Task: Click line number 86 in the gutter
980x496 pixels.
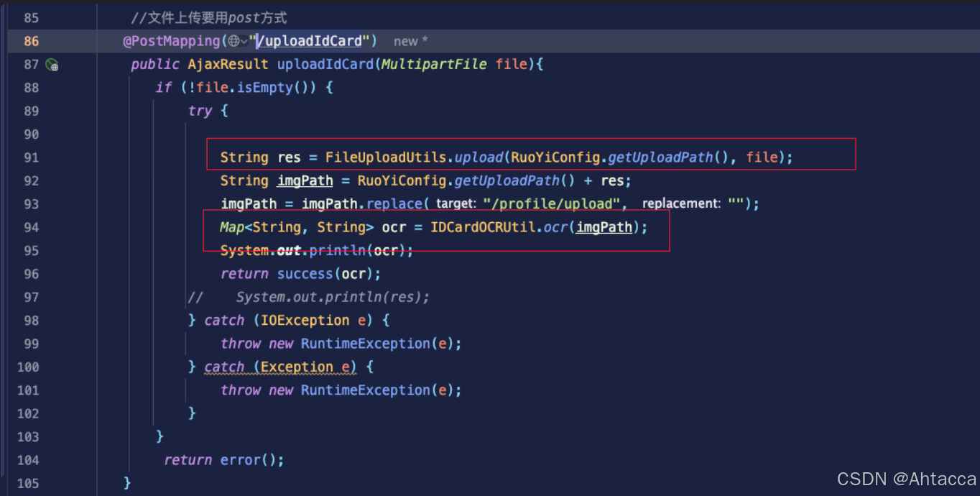Action: [32, 41]
